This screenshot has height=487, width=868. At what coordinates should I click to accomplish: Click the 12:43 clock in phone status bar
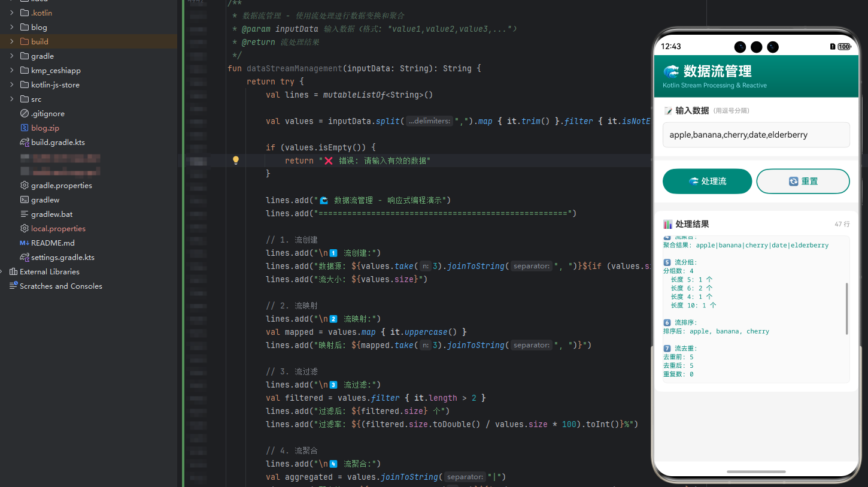(x=671, y=46)
